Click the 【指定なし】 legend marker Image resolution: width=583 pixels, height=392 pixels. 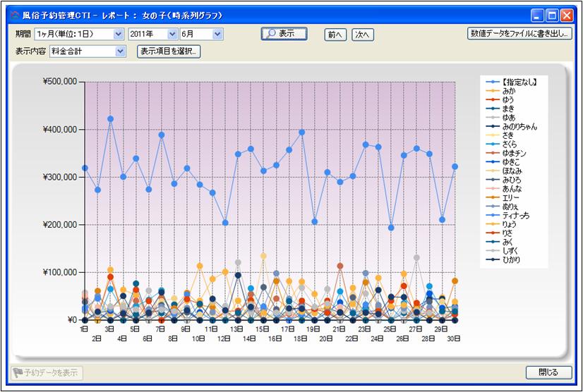(x=491, y=82)
